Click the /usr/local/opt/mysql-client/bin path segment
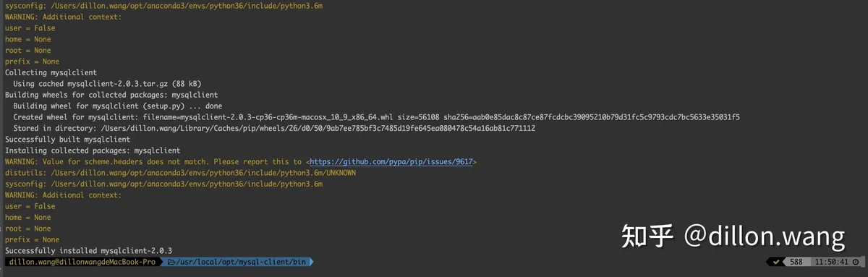 [x=242, y=262]
